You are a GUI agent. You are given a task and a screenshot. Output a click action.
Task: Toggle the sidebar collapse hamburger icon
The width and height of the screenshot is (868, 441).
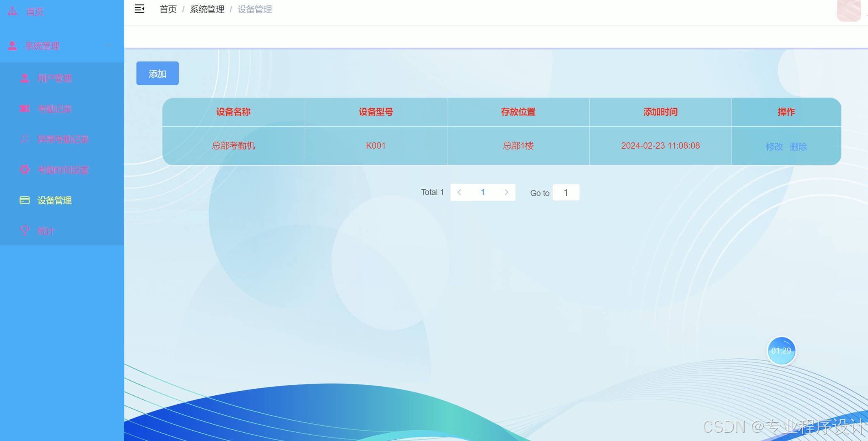click(x=139, y=9)
